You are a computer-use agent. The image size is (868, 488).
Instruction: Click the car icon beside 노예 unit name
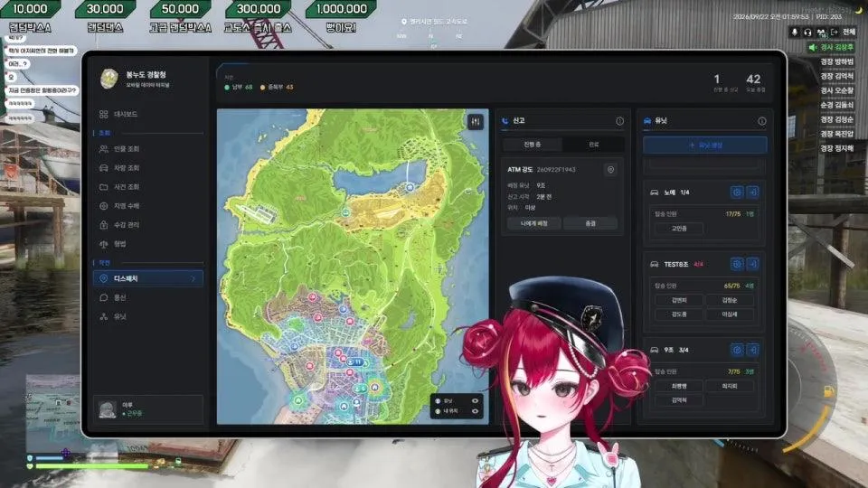pos(655,192)
